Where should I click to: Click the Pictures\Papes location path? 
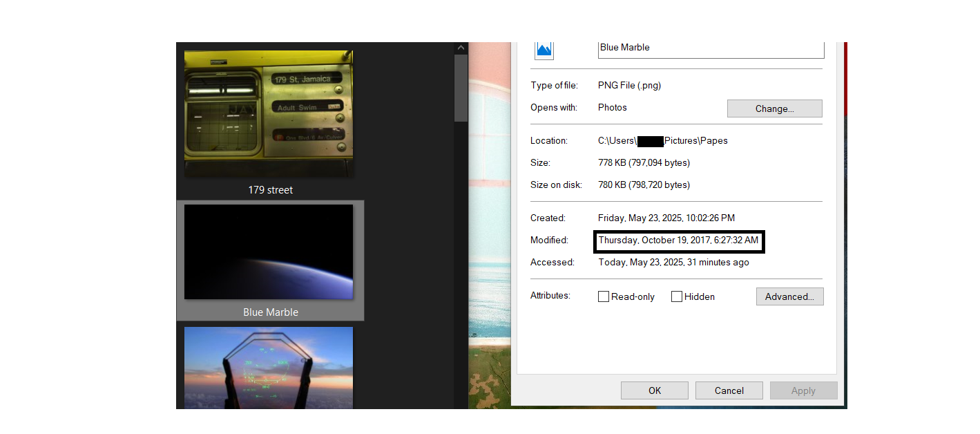663,140
